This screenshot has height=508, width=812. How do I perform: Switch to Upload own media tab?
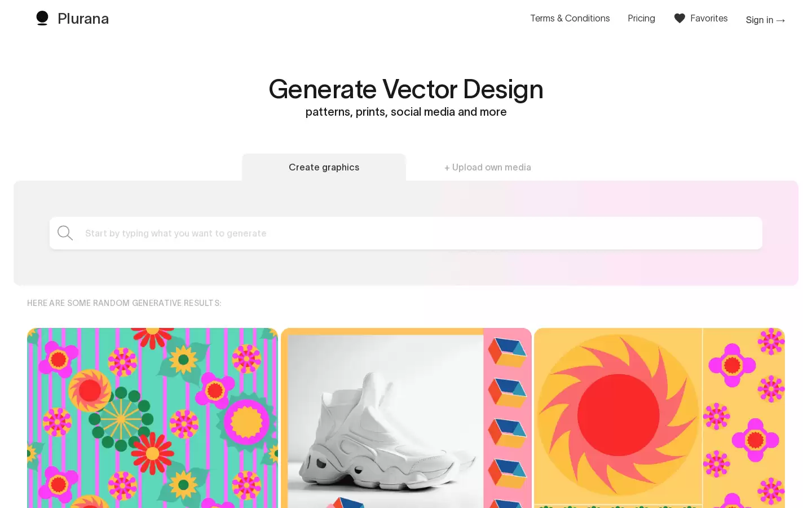(487, 167)
